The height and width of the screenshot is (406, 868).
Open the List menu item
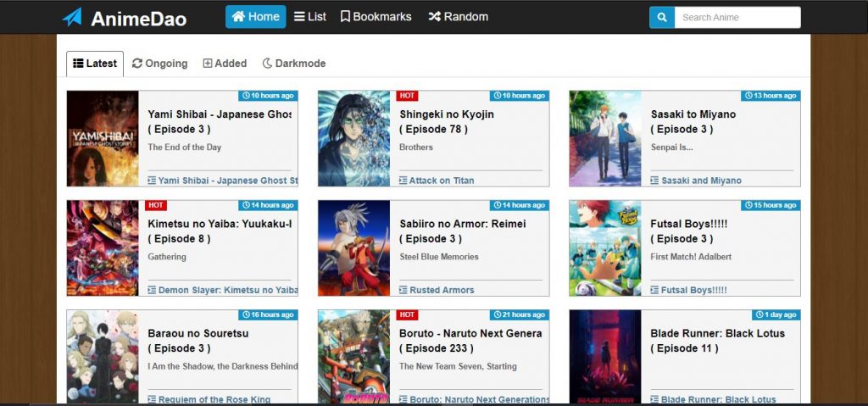coord(310,17)
